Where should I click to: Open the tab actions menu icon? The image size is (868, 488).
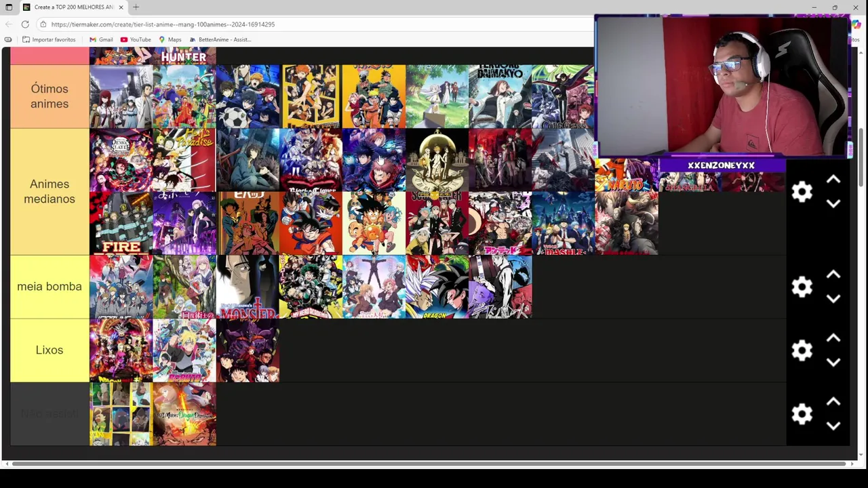[9, 7]
